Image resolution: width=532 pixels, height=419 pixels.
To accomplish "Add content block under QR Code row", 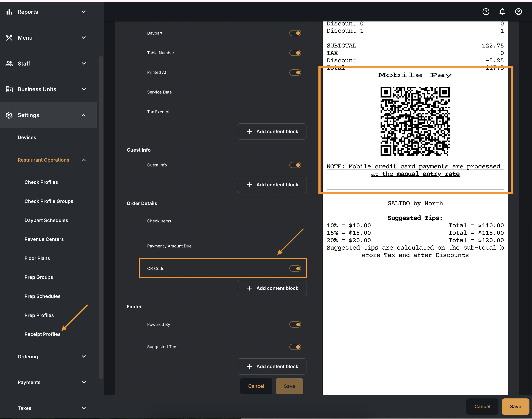I will pos(272,288).
